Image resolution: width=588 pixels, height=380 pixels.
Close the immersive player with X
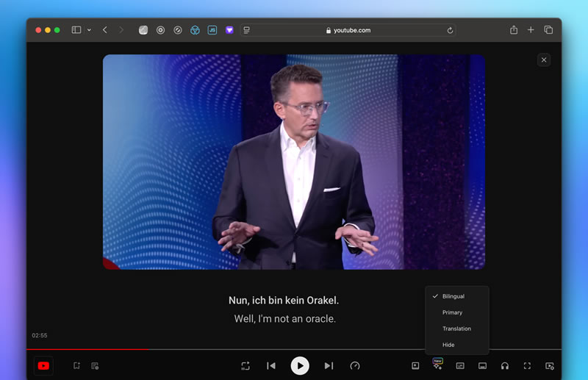pos(544,60)
